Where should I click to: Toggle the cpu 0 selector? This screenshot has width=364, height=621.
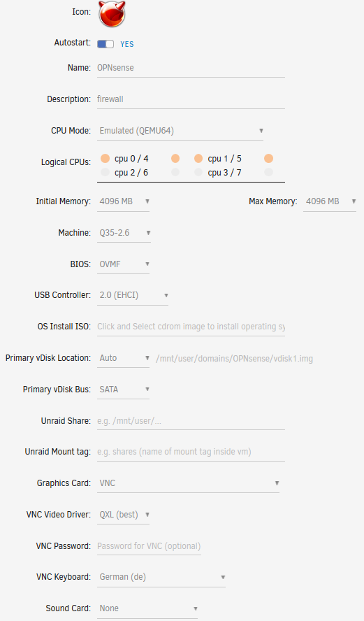pyautogui.click(x=105, y=159)
